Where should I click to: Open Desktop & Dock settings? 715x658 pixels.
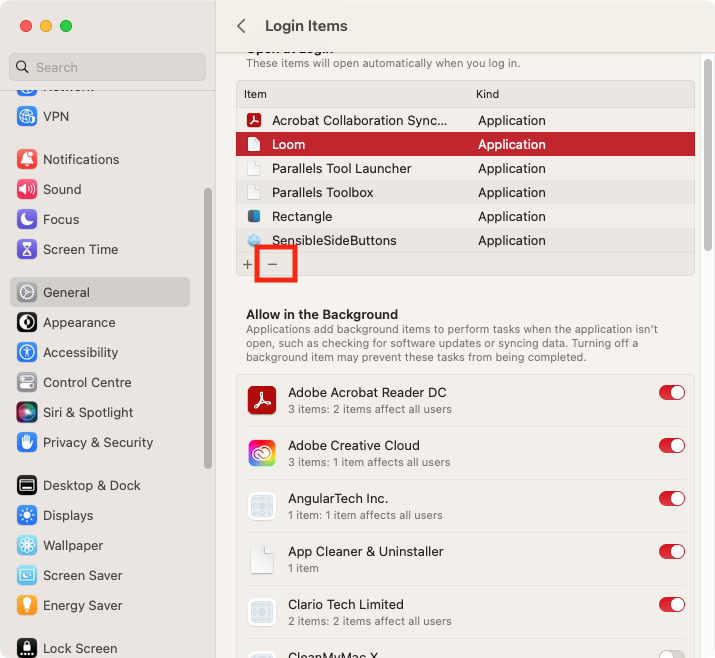[100, 485]
